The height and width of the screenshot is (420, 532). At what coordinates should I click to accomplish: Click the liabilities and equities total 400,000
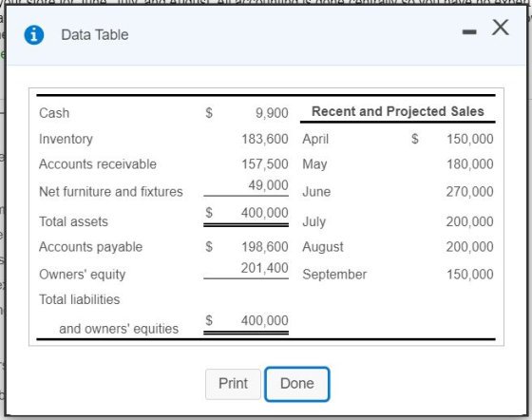click(x=265, y=320)
